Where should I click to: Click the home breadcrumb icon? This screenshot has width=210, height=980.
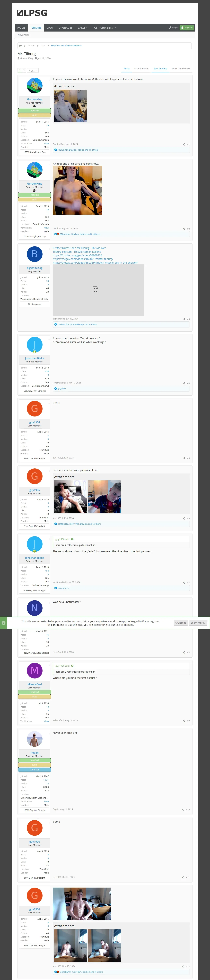(20, 46)
